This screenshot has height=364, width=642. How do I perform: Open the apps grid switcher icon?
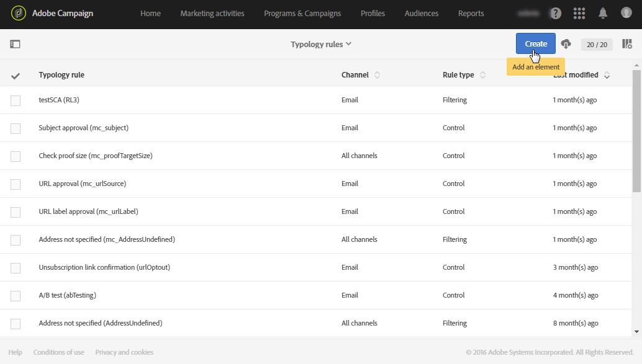click(x=579, y=13)
